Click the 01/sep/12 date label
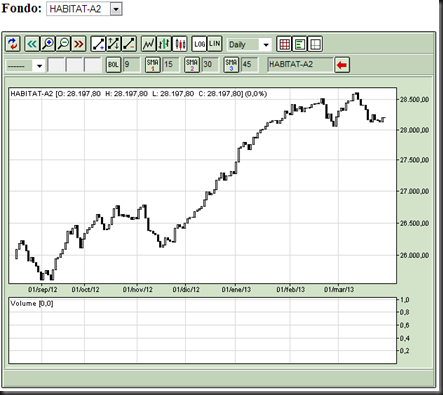Image resolution: width=443 pixels, height=395 pixels. (43, 289)
